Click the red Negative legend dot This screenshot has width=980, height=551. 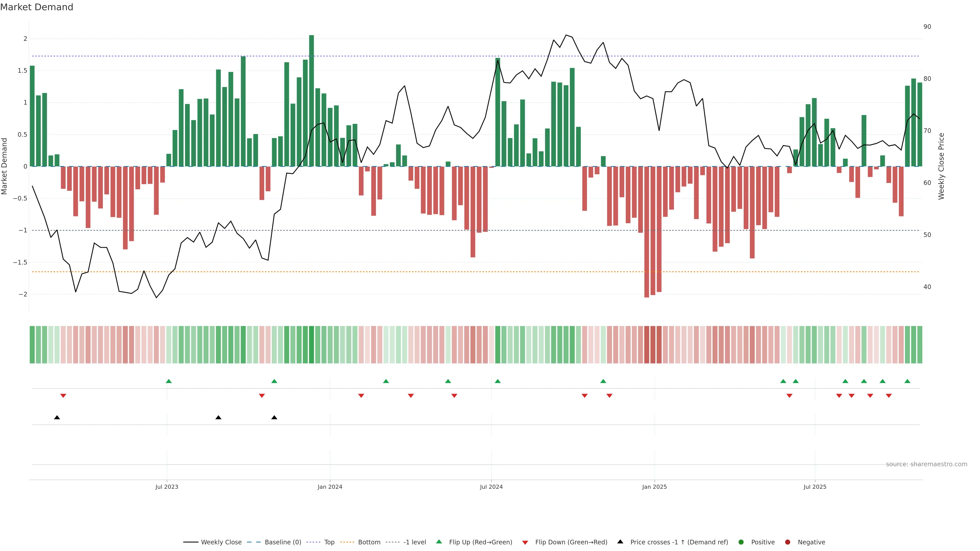tap(788, 542)
